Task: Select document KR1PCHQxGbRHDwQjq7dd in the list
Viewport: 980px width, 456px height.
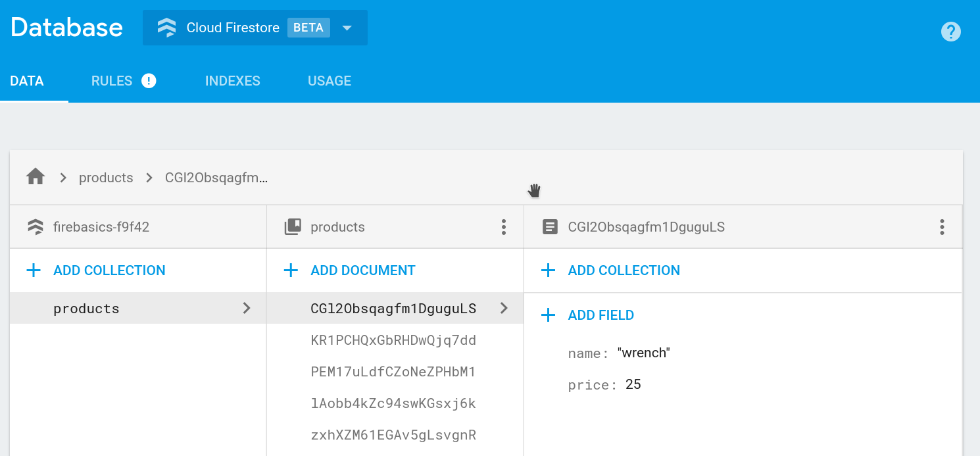Action: click(393, 340)
